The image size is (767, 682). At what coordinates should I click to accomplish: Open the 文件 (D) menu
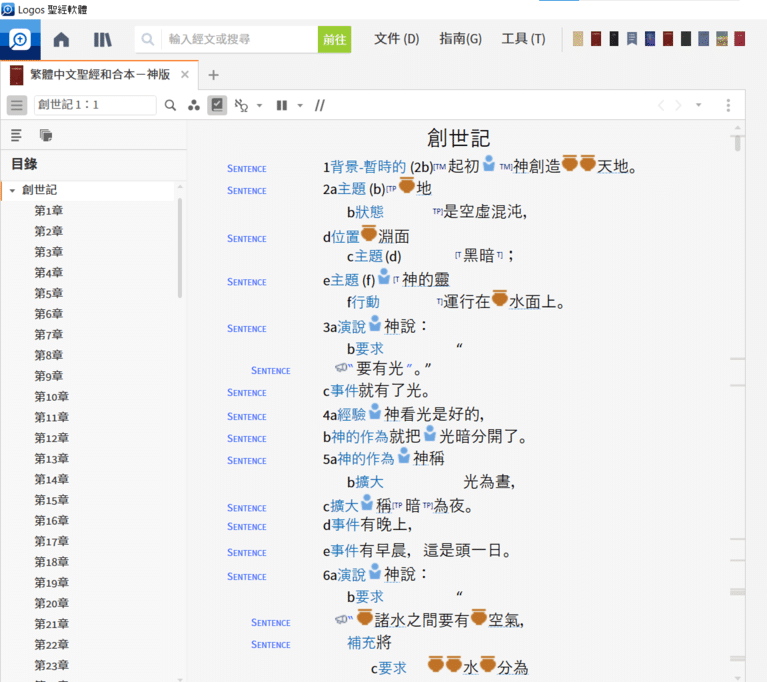pos(396,39)
